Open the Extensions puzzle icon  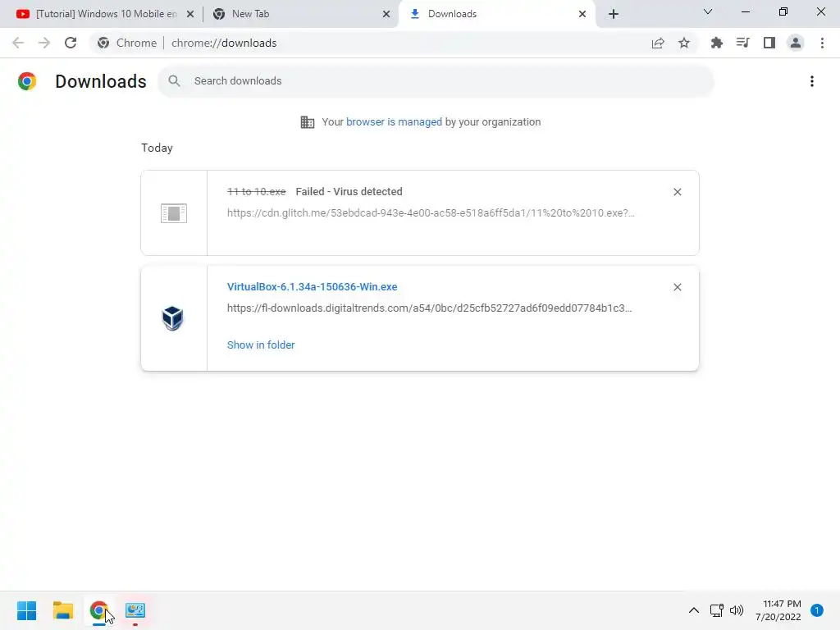coord(716,43)
